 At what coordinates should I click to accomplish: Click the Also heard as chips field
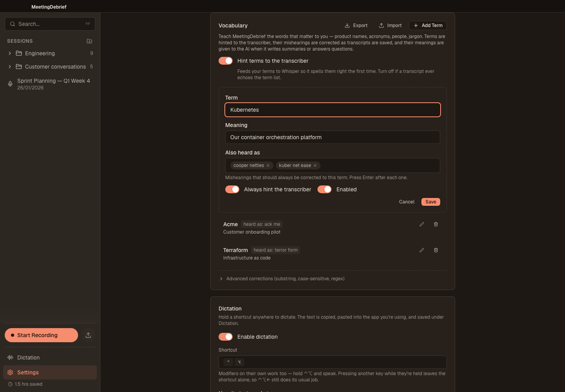333,165
